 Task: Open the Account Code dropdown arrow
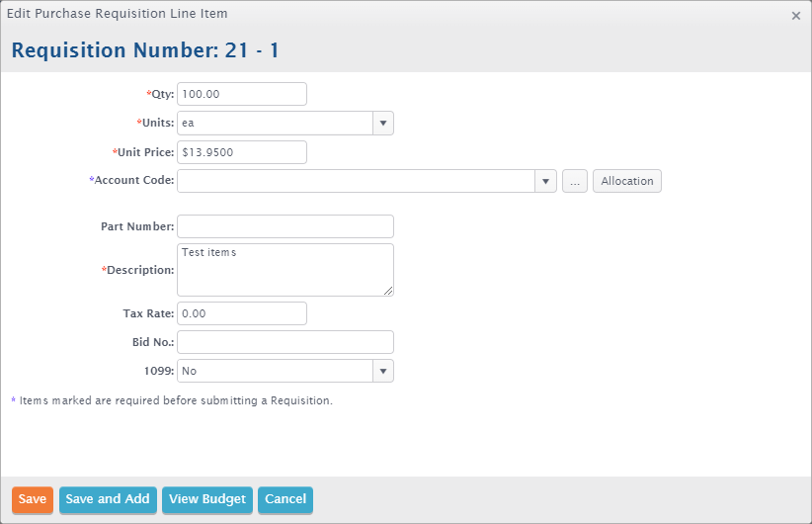(x=545, y=181)
